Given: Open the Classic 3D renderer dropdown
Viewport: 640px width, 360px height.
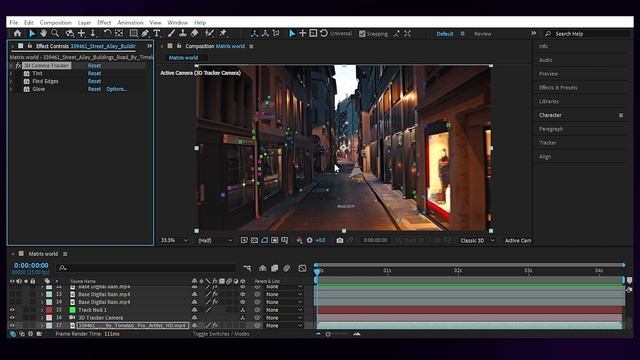Looking at the screenshot, I should pos(477,240).
